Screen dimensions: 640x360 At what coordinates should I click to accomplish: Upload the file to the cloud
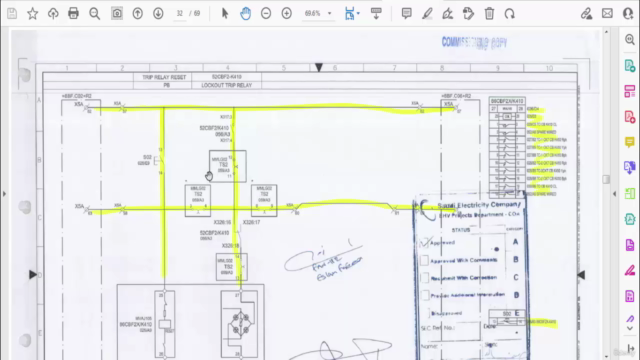[53, 13]
